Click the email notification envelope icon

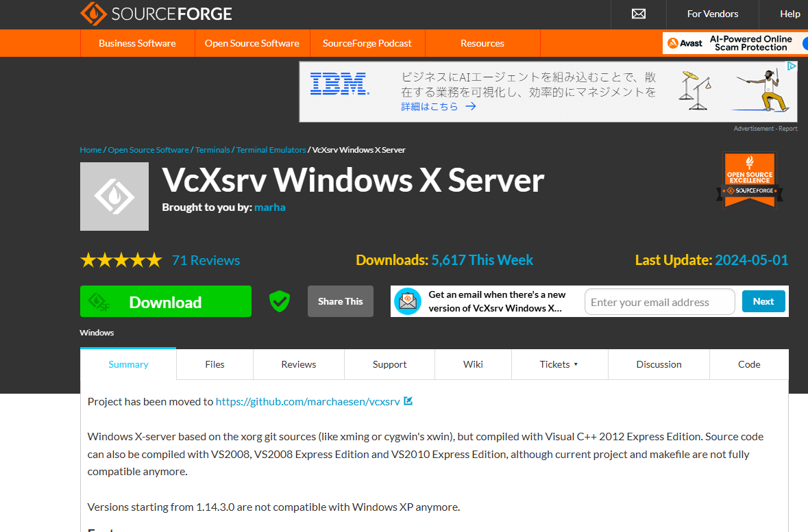408,301
